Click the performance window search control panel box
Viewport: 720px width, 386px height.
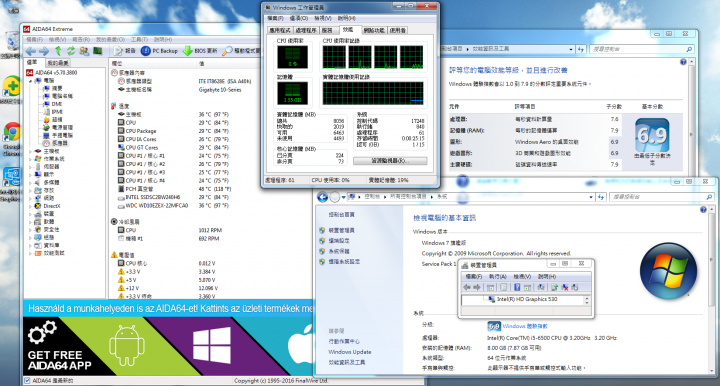[x=641, y=49]
